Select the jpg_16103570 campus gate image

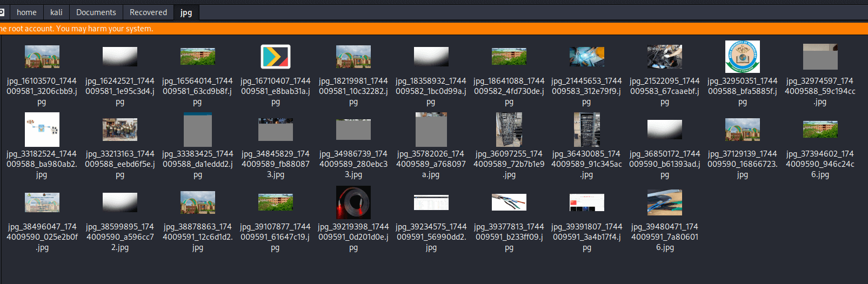tap(42, 57)
